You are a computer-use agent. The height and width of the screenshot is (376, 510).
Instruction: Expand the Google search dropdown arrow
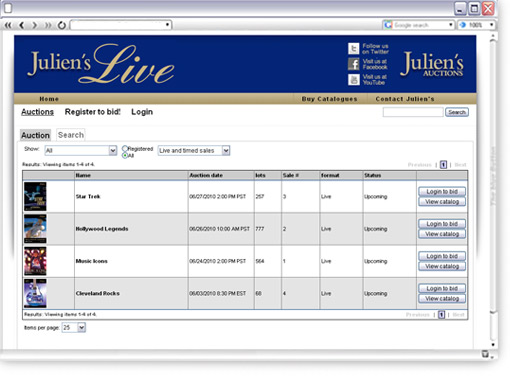450,25
